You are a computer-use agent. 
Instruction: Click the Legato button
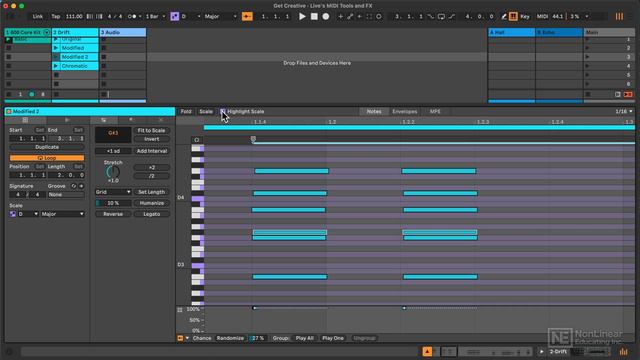pyautogui.click(x=151, y=214)
